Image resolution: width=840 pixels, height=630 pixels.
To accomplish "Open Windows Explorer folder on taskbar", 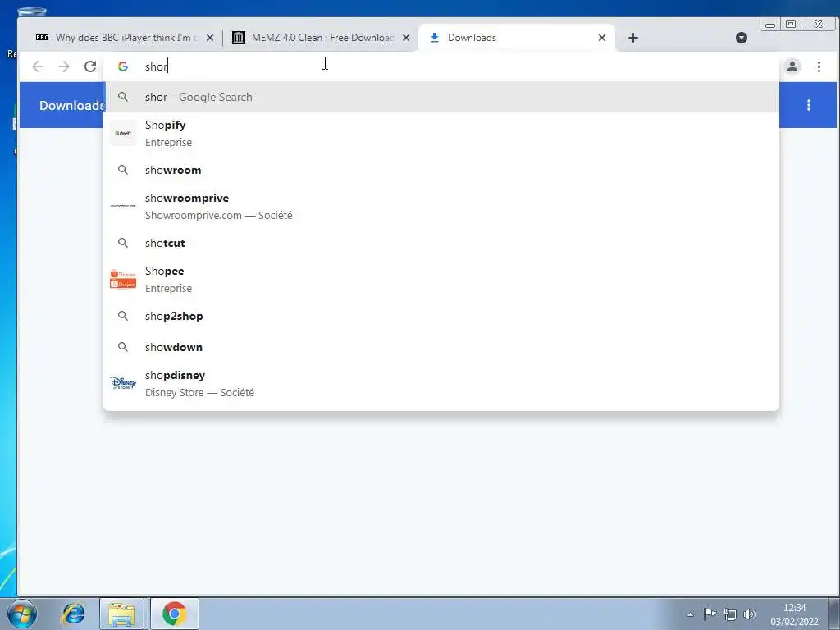I will click(121, 614).
